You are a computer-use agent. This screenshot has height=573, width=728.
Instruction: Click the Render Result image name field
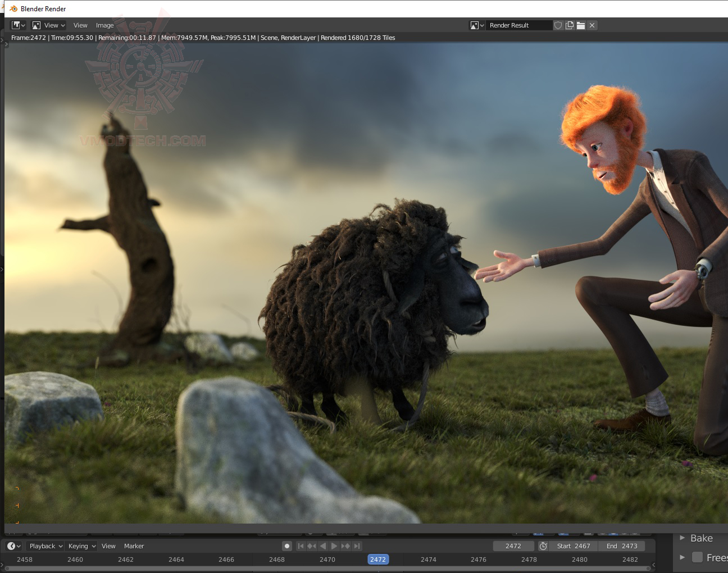(x=519, y=25)
